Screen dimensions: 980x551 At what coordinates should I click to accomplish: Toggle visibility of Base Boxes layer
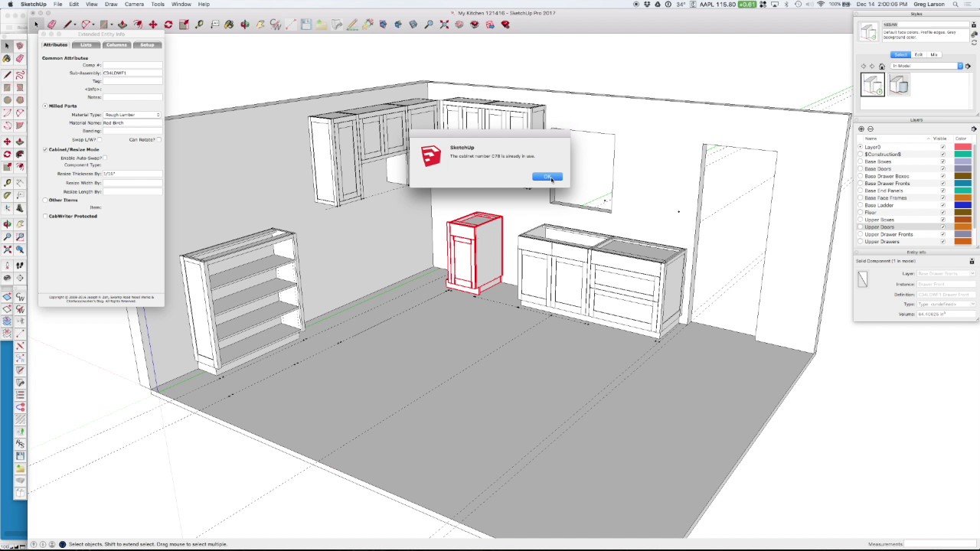[942, 161]
